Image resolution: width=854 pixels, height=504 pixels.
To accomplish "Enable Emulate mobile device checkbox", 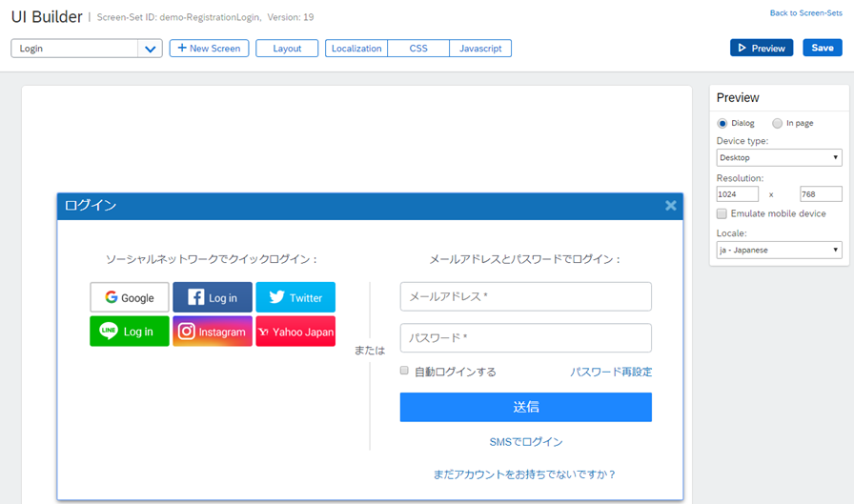I will coord(722,213).
